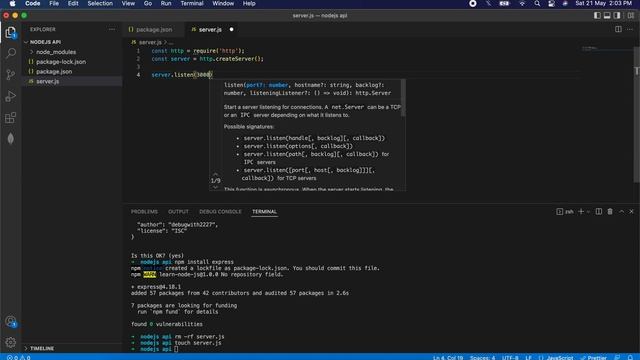
Task: Open the Go menu
Action: click(148, 4)
